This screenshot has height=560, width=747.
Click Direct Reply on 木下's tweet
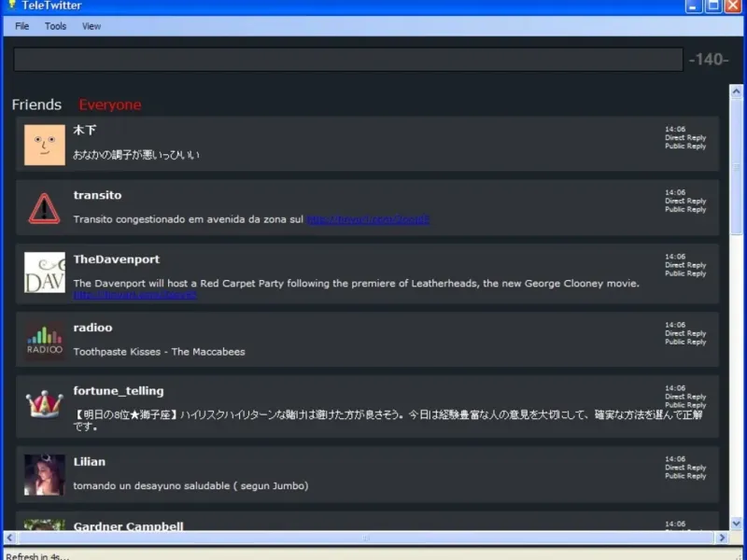click(685, 137)
